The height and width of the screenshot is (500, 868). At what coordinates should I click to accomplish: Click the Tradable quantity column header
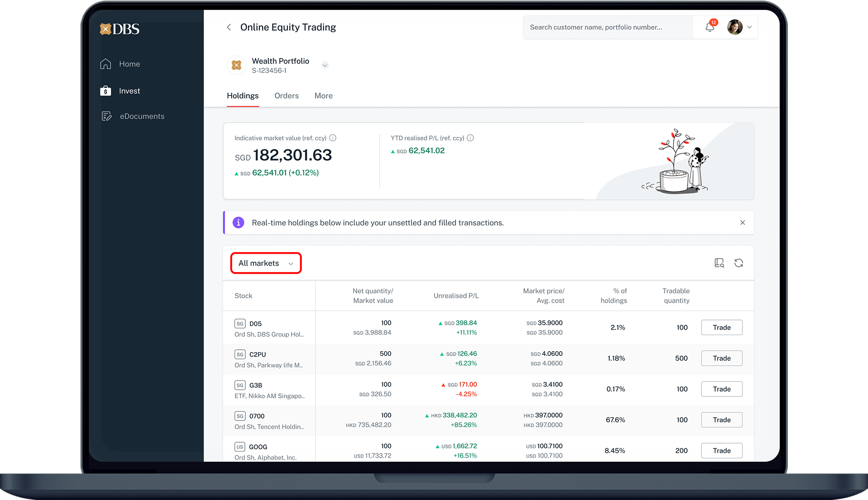(676, 296)
